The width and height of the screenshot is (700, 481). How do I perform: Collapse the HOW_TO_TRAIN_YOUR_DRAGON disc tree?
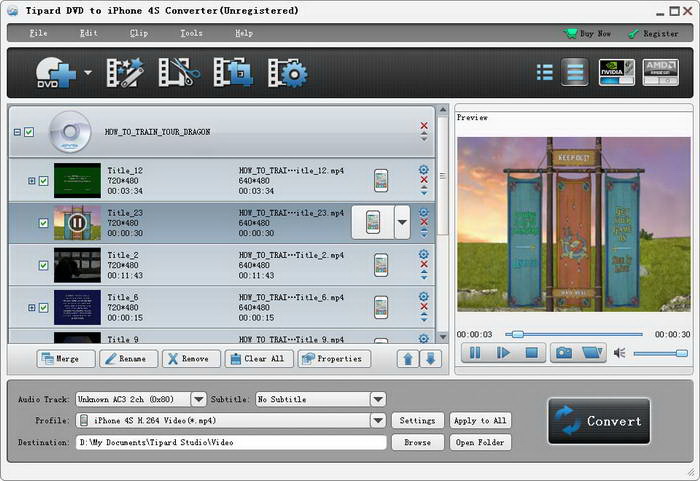pyautogui.click(x=17, y=132)
